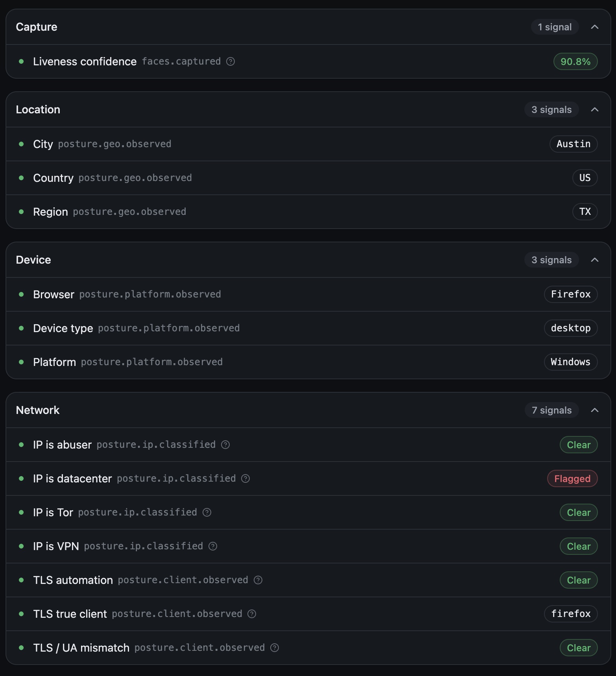The image size is (616, 676).
Task: Click the Windows platform value
Action: point(571,362)
